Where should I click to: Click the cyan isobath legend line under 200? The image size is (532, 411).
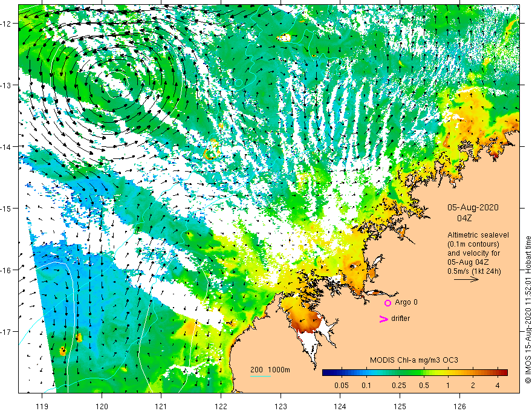click(x=260, y=376)
